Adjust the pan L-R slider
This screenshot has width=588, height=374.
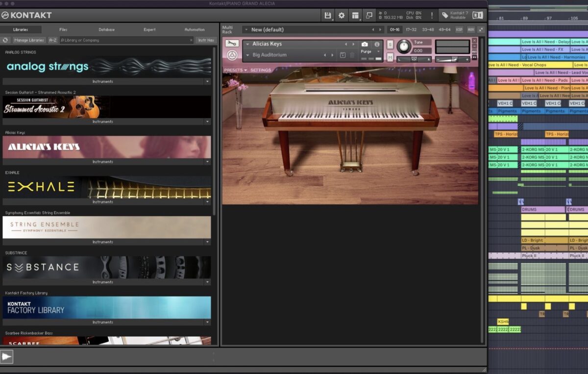click(414, 59)
